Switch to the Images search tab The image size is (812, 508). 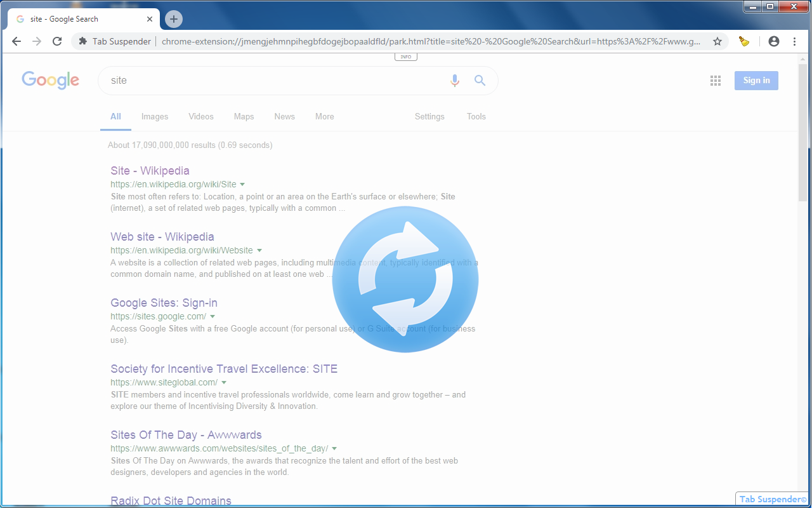tap(154, 116)
